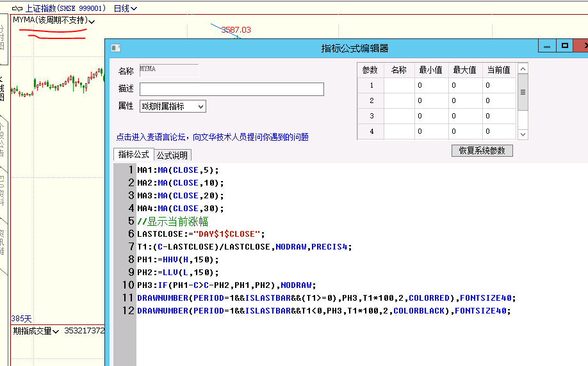Expand the 期指成交量 indicator dropdown
Image resolution: width=588 pixels, height=366 pixels.
[x=56, y=331]
